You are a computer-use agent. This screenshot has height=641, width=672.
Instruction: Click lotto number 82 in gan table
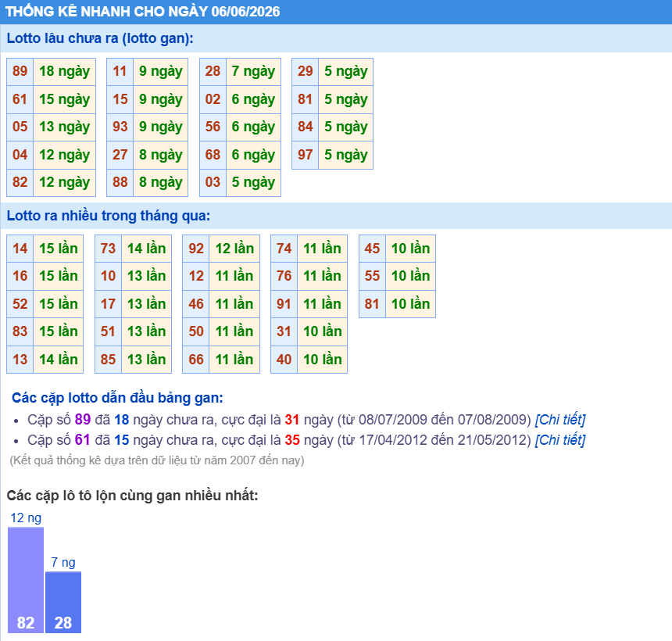(20, 182)
